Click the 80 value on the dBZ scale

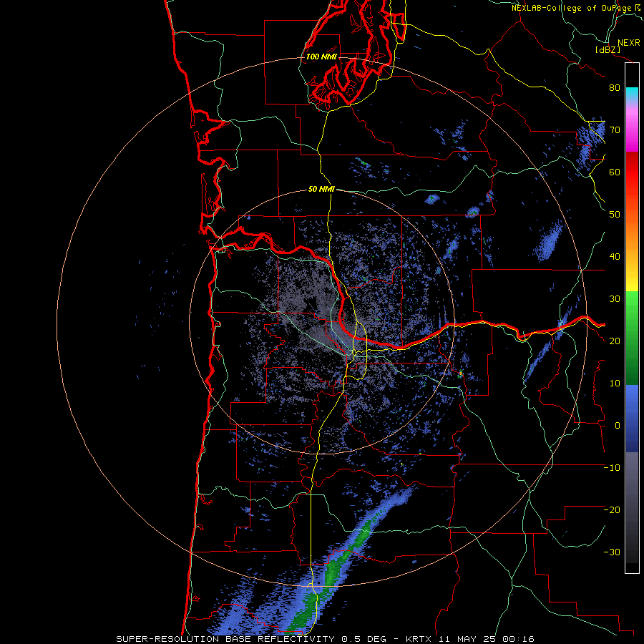pyautogui.click(x=615, y=88)
